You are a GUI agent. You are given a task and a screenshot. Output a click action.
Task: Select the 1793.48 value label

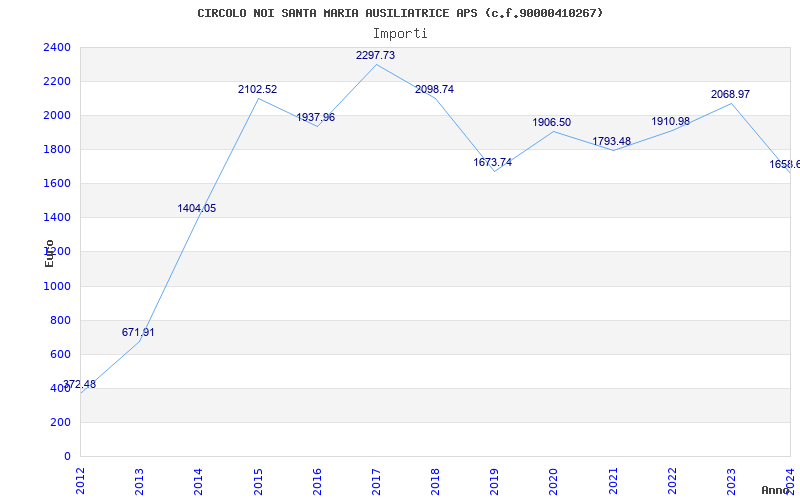pyautogui.click(x=611, y=141)
